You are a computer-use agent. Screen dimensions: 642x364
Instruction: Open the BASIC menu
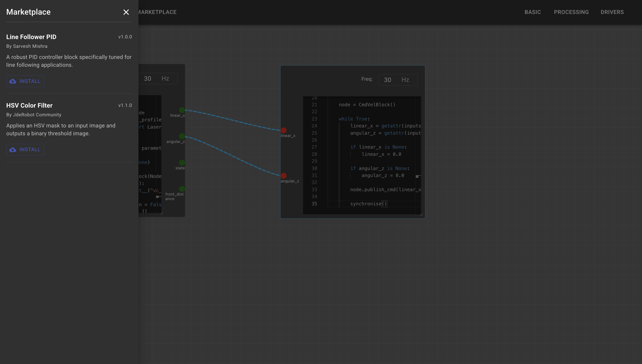(533, 12)
